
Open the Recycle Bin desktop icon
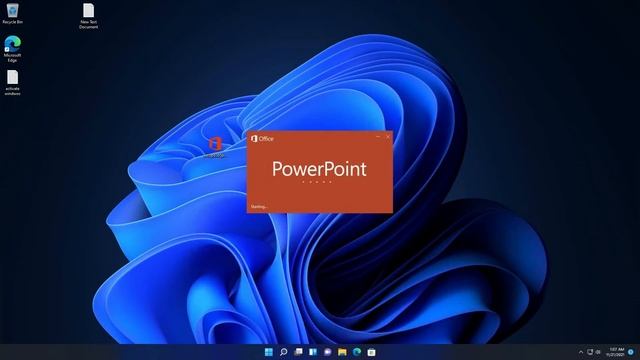(13, 13)
